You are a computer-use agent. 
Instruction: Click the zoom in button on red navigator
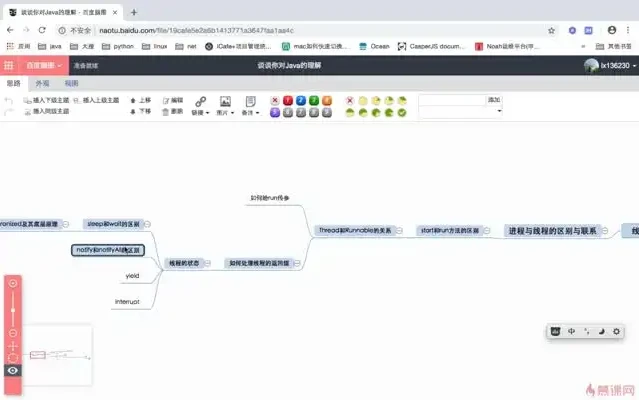pos(13,284)
